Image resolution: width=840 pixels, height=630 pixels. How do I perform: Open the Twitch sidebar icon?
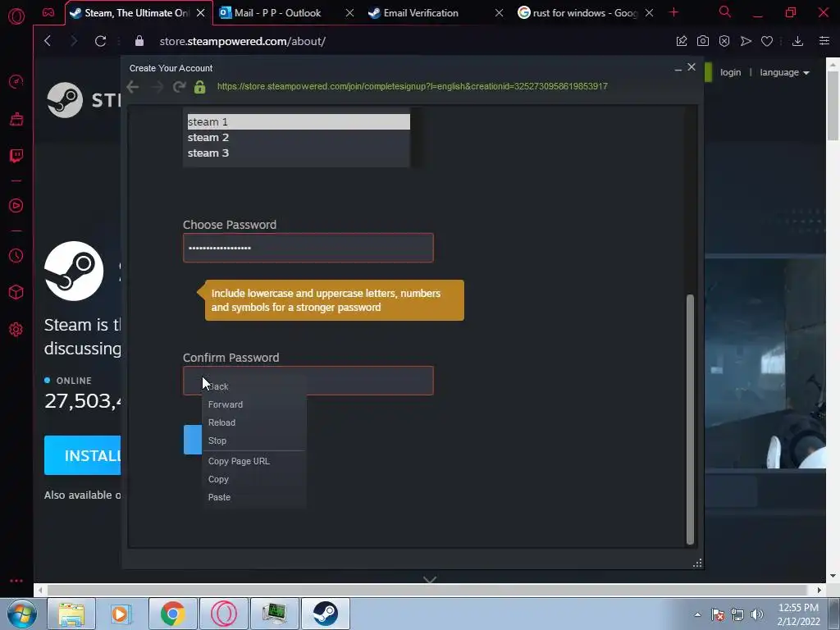coord(16,156)
